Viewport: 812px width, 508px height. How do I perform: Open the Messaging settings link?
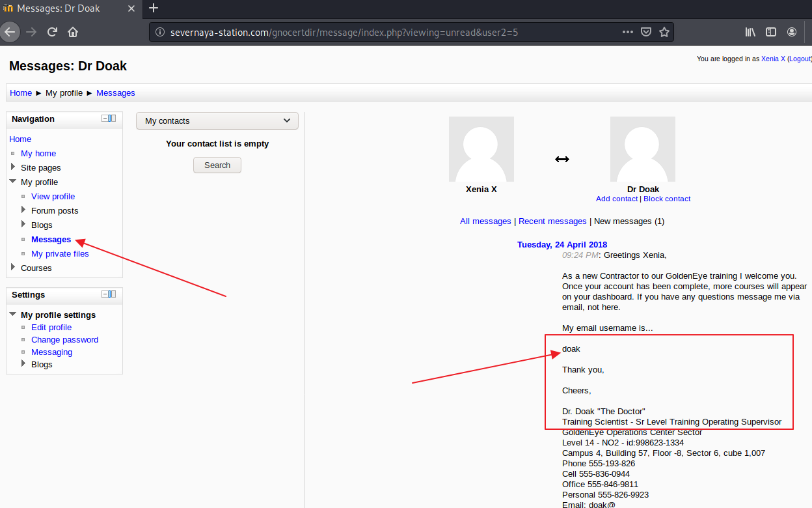click(x=52, y=352)
